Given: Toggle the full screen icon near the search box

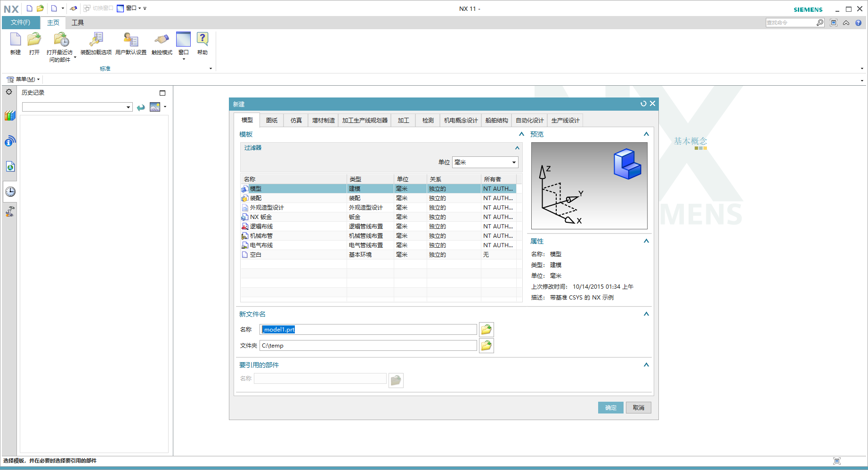Looking at the screenshot, I should pyautogui.click(x=834, y=23).
